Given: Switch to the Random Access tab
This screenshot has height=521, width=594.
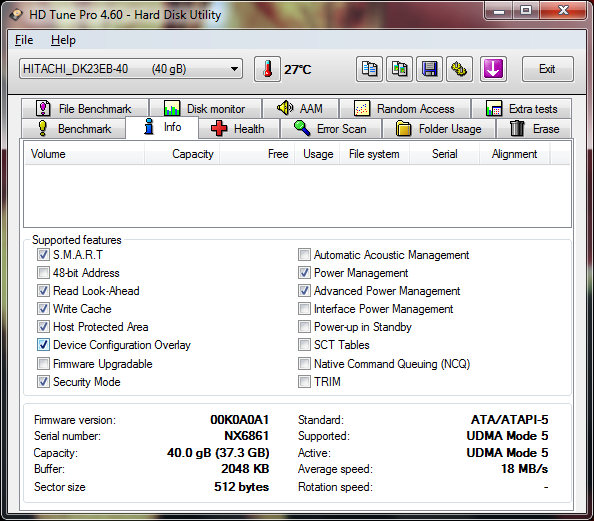Looking at the screenshot, I should pos(405,109).
